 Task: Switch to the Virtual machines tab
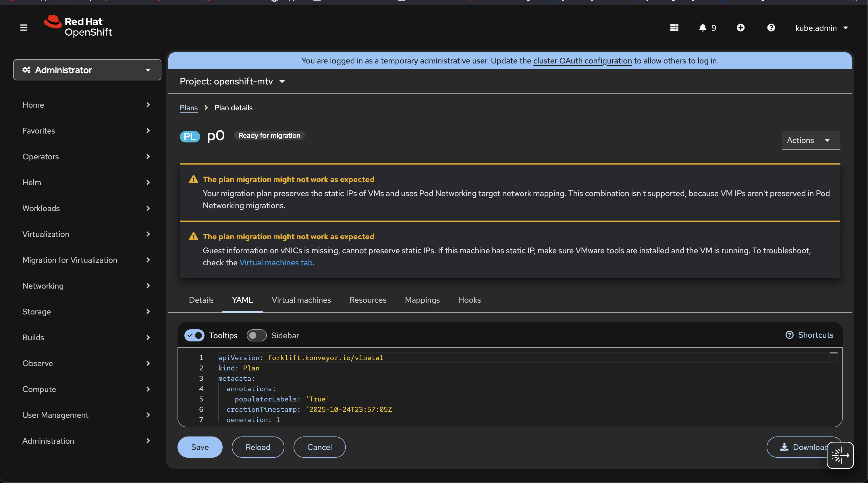click(301, 300)
